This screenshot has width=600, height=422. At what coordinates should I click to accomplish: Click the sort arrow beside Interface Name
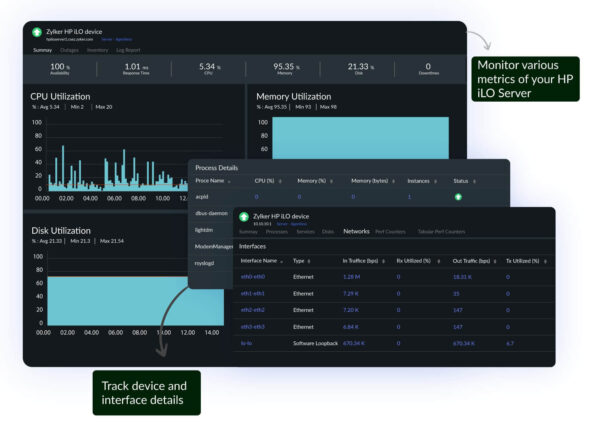[282, 261]
